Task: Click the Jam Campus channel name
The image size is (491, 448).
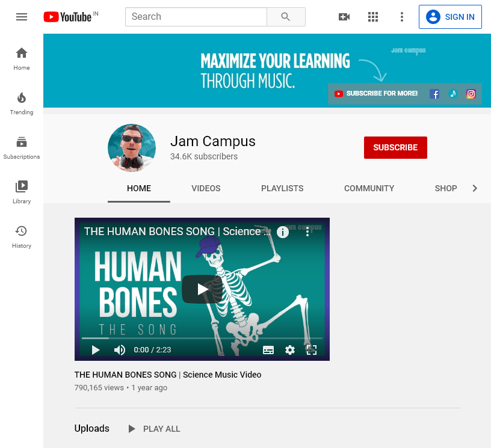Action: click(x=213, y=141)
